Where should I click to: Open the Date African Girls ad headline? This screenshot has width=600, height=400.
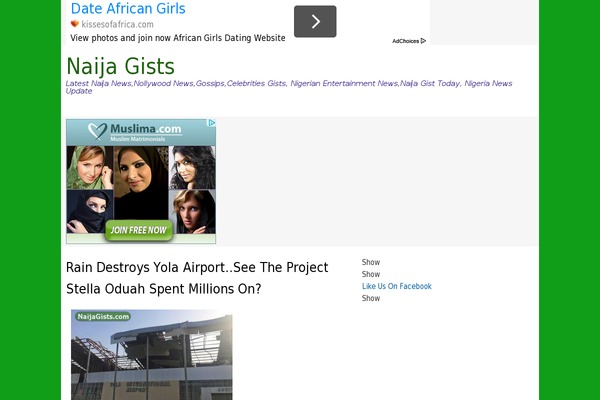(128, 8)
